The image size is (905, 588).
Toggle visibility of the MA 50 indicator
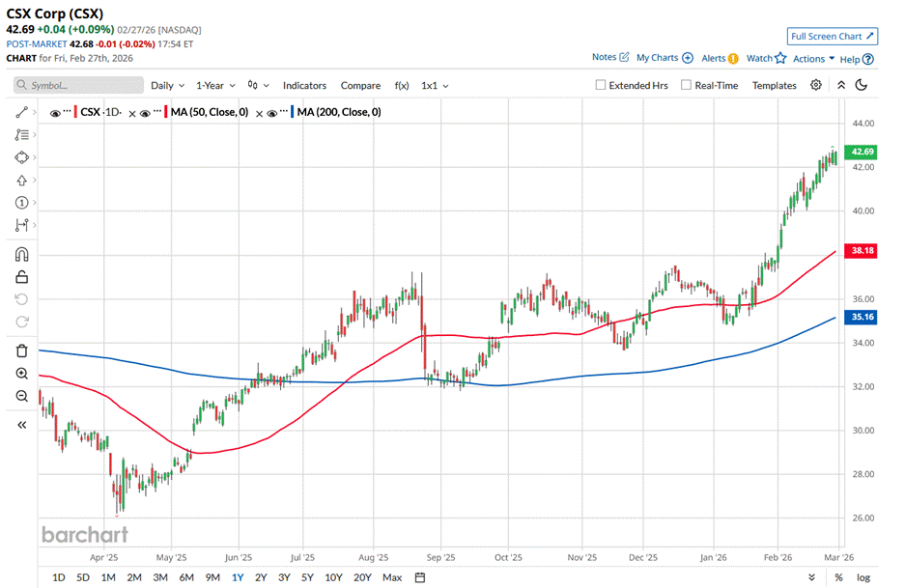point(145,113)
